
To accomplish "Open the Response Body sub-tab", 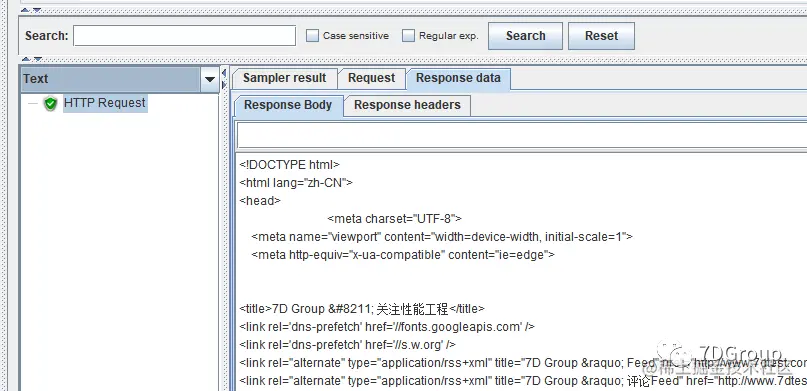I will tap(288, 105).
